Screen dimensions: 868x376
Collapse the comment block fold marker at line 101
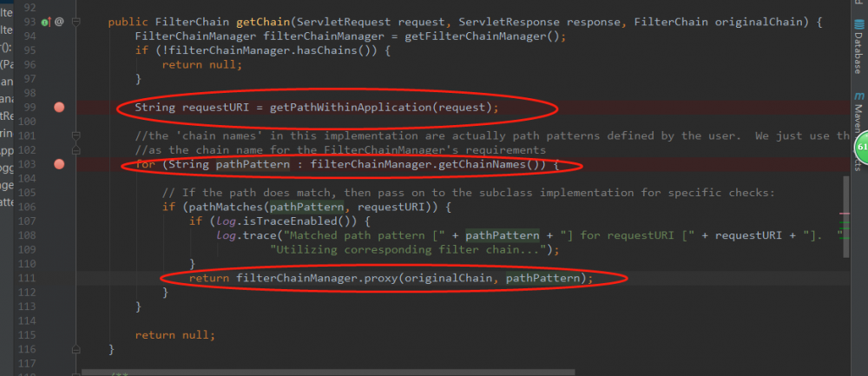point(76,135)
